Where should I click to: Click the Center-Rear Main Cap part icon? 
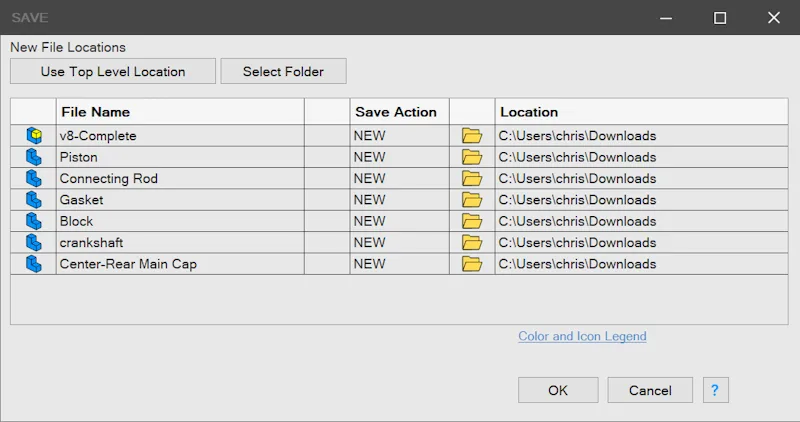click(x=34, y=264)
